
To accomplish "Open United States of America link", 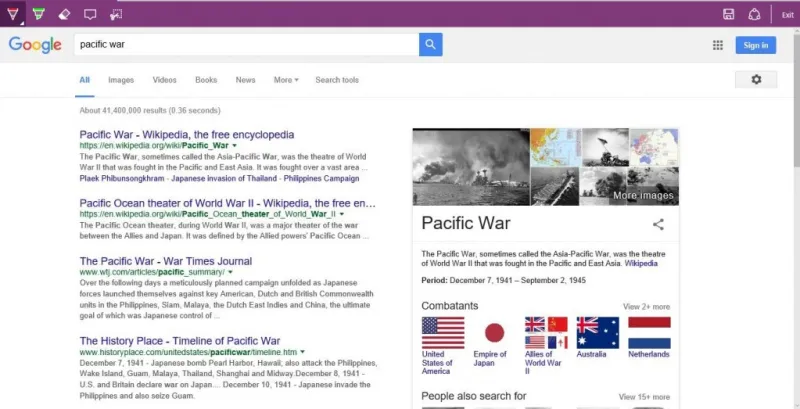I will pyautogui.click(x=437, y=363).
